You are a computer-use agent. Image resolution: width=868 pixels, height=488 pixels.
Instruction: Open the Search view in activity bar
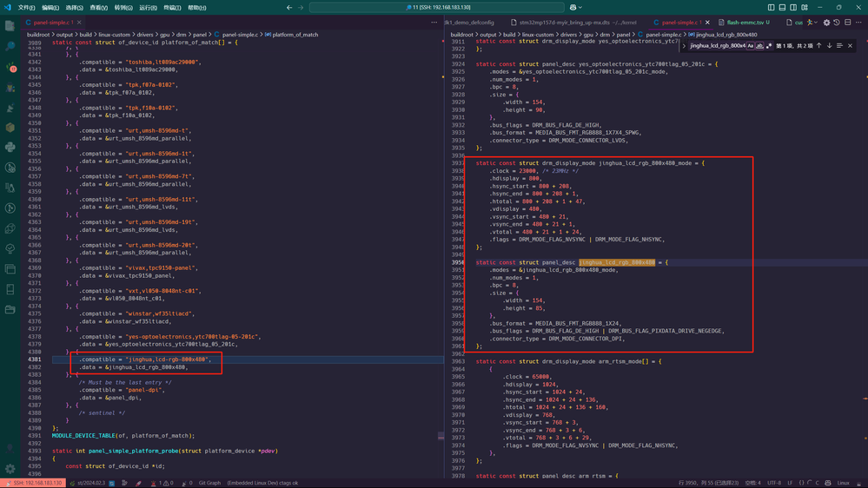10,46
